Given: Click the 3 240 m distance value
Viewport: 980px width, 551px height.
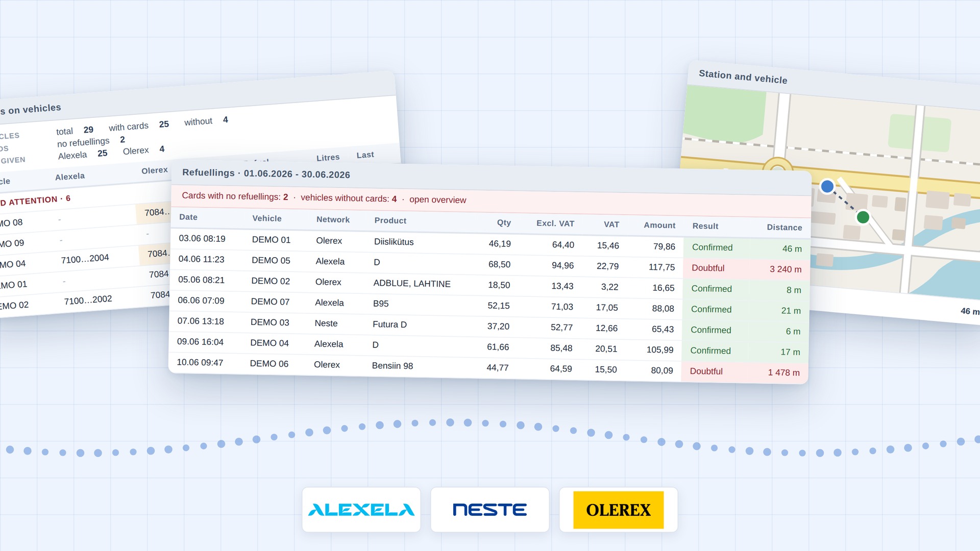Looking at the screenshot, I should [786, 269].
